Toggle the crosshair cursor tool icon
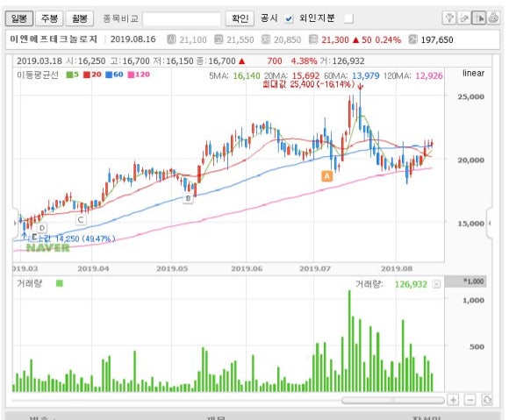Screen dimensions: 509x420 [x=479, y=18]
